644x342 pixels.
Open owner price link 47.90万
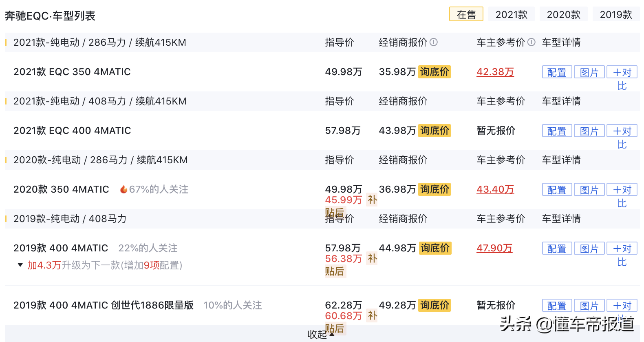click(494, 248)
